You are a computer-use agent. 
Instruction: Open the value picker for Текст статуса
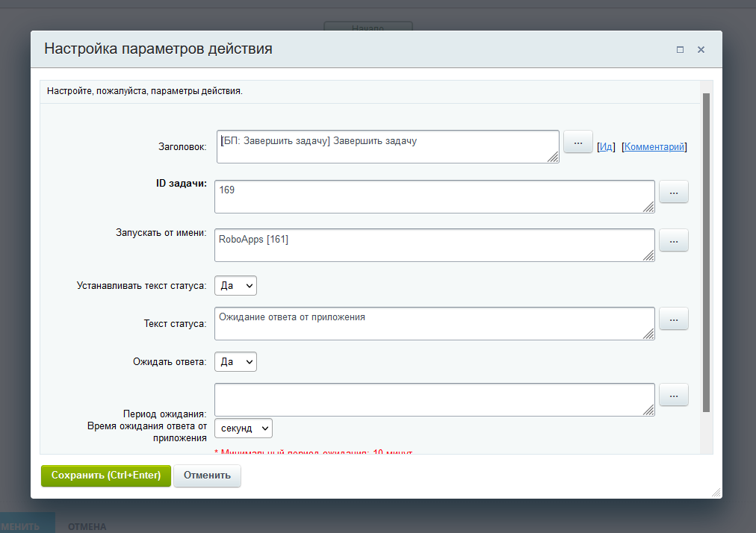pyautogui.click(x=673, y=319)
